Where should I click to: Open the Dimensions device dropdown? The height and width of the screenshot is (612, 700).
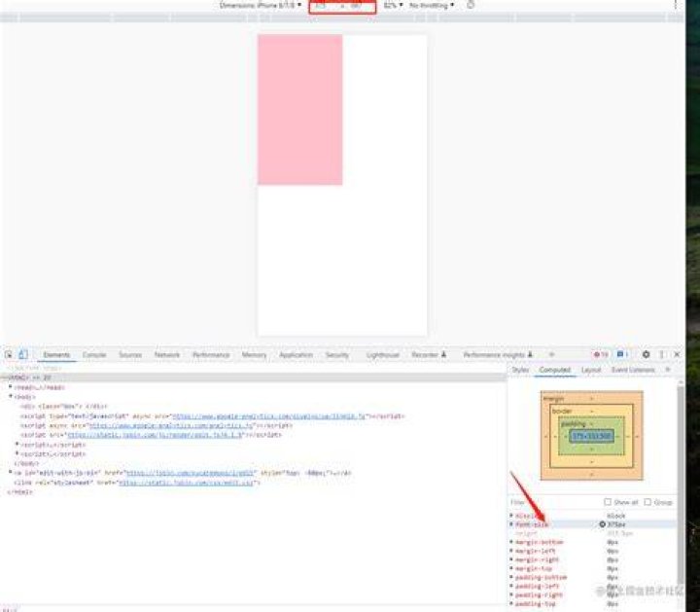tap(261, 6)
